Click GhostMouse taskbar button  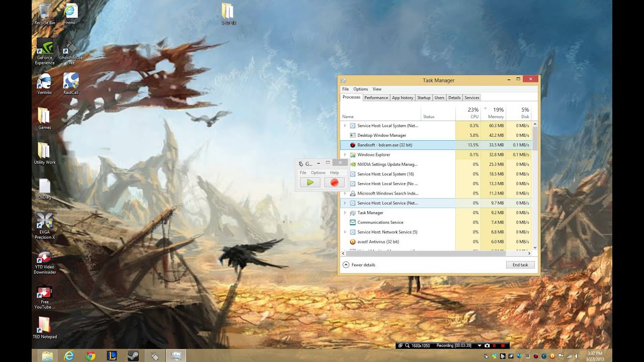[155, 355]
